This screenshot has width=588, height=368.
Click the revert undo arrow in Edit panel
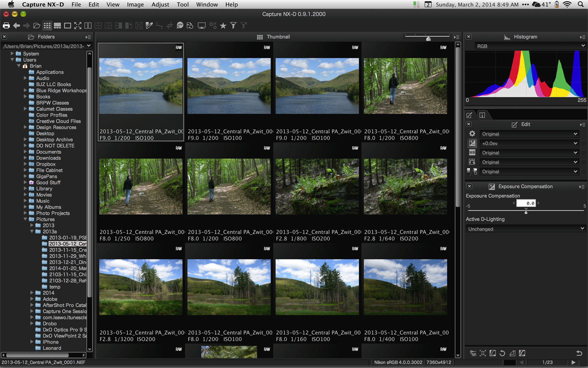[x=579, y=353]
